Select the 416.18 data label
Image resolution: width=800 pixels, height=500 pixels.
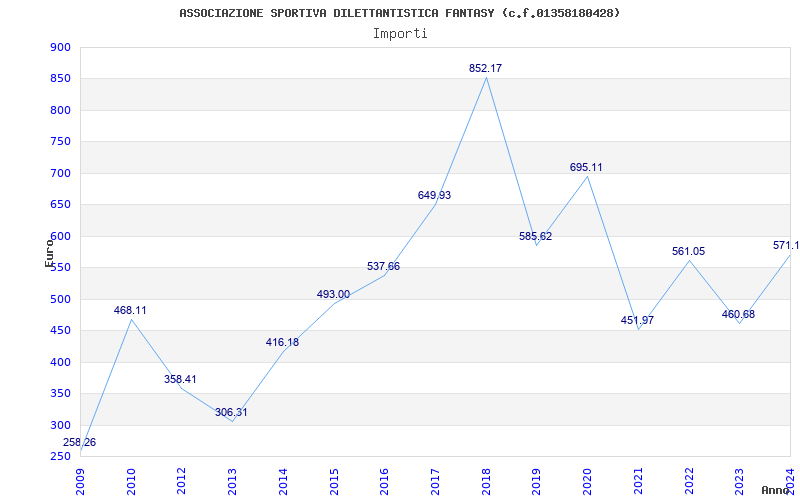click(x=282, y=343)
